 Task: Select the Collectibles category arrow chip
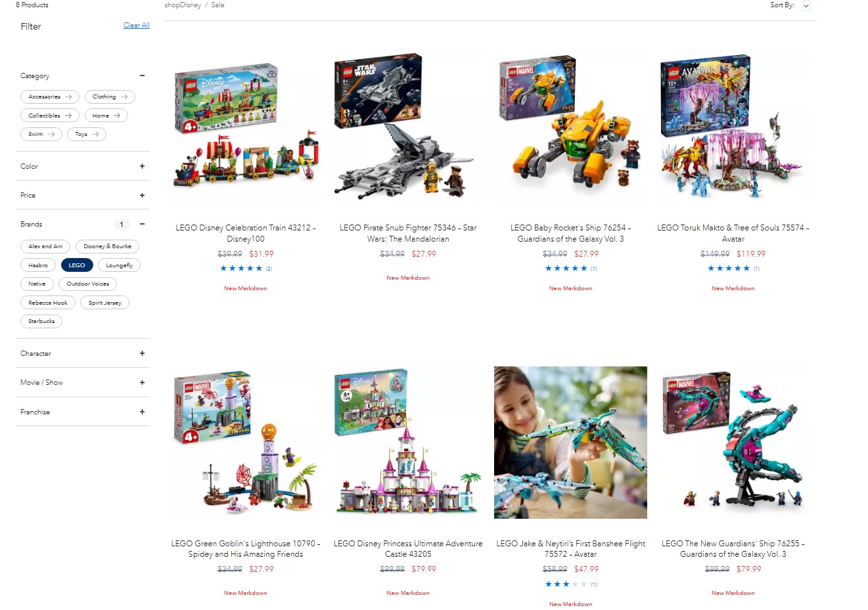50,116
